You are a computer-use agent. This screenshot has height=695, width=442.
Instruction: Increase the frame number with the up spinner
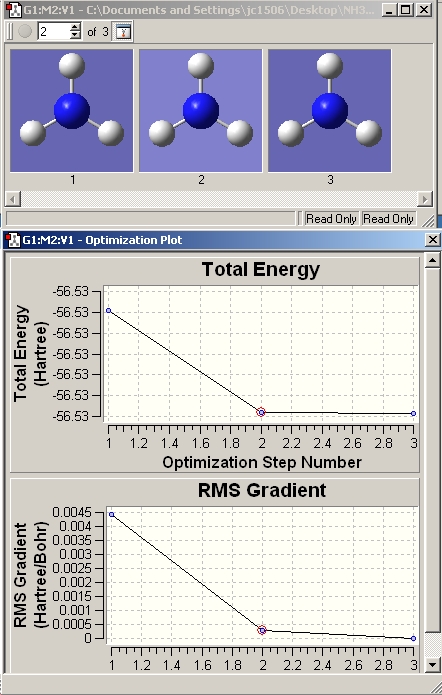coord(75,28)
